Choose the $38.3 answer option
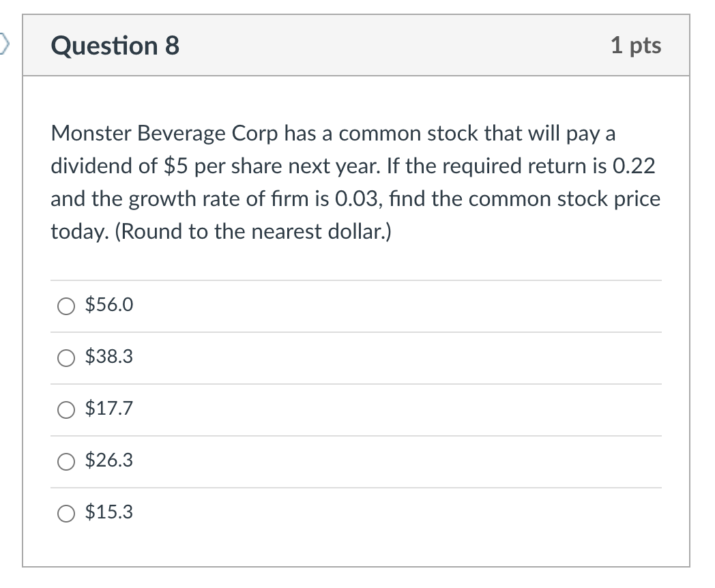Screen dimensions: 715x588 (65, 358)
